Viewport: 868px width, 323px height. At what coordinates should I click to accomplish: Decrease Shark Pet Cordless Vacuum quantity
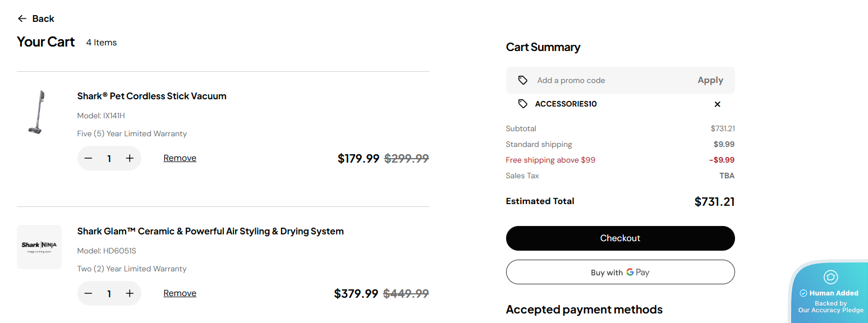[88, 159]
